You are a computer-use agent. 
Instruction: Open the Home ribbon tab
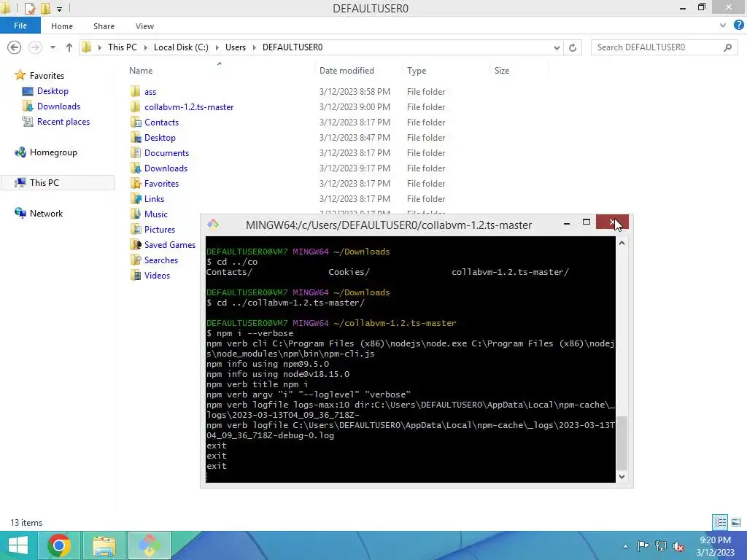(62, 26)
